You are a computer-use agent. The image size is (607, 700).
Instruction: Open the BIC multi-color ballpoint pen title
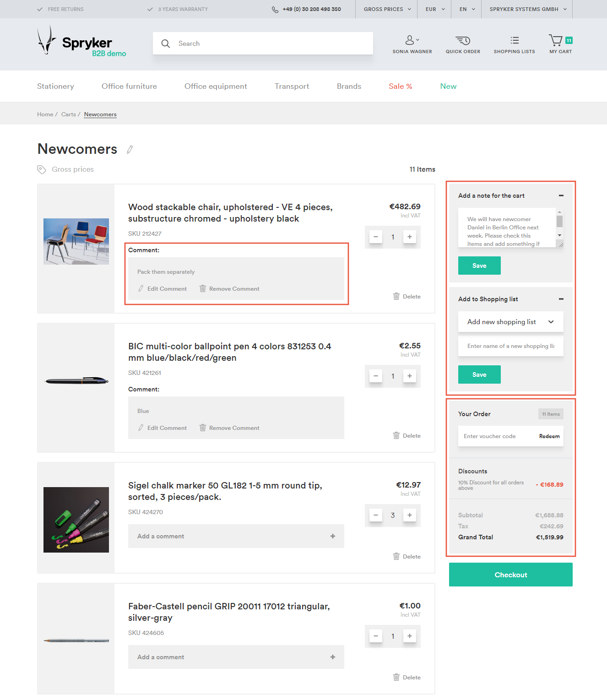pyautogui.click(x=230, y=352)
